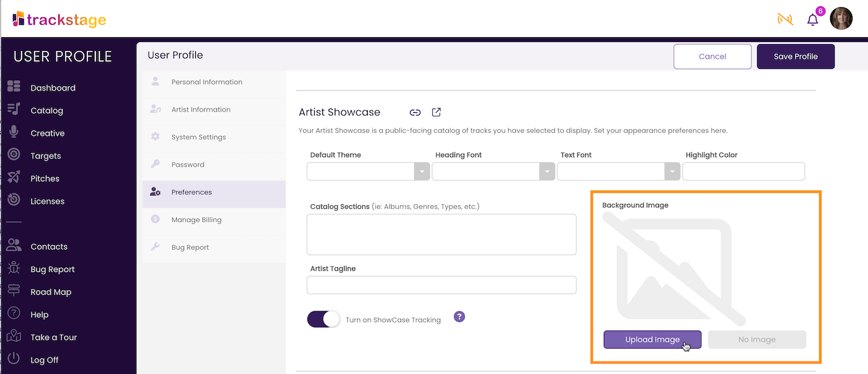868x374 pixels.
Task: Click the System Settings gear icon
Action: [156, 136]
